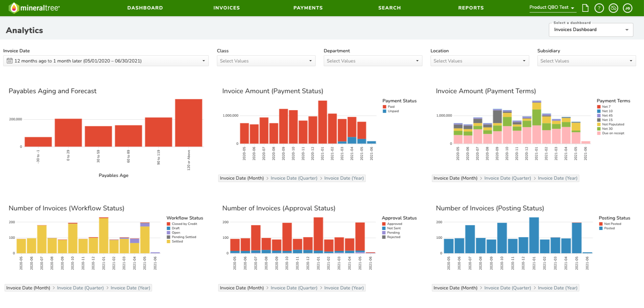Open the help question mark icon
This screenshot has width=644, height=308.
[599, 8]
